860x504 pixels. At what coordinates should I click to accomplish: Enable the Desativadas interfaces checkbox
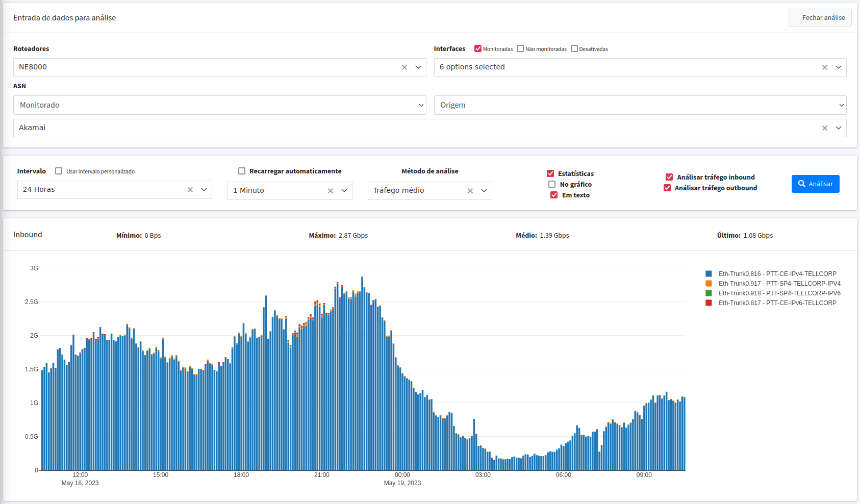tap(574, 48)
